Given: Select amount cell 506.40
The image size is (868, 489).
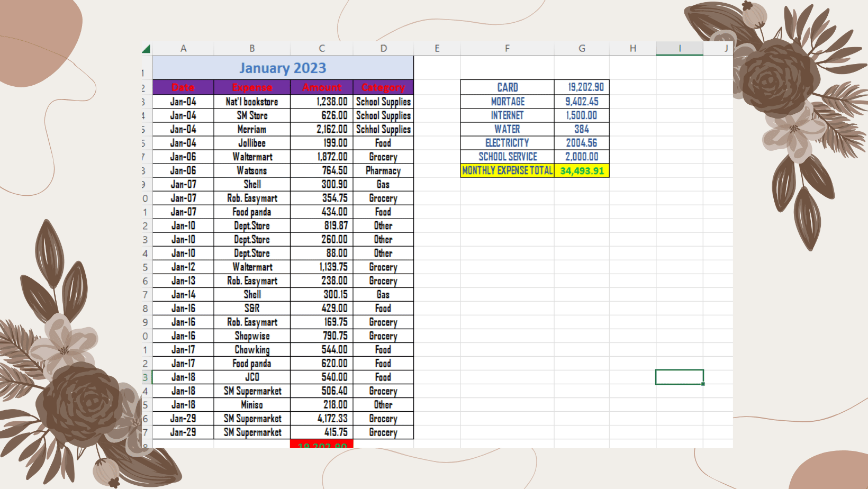Looking at the screenshot, I should pyautogui.click(x=322, y=391).
